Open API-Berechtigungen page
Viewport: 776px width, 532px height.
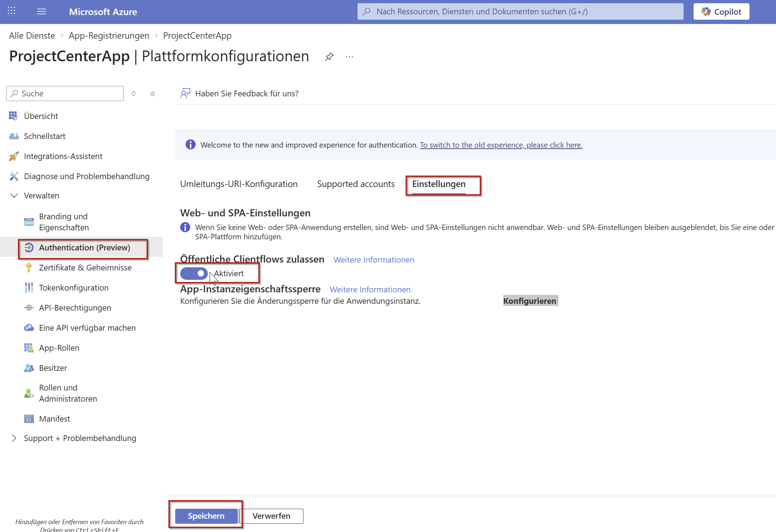(x=75, y=308)
